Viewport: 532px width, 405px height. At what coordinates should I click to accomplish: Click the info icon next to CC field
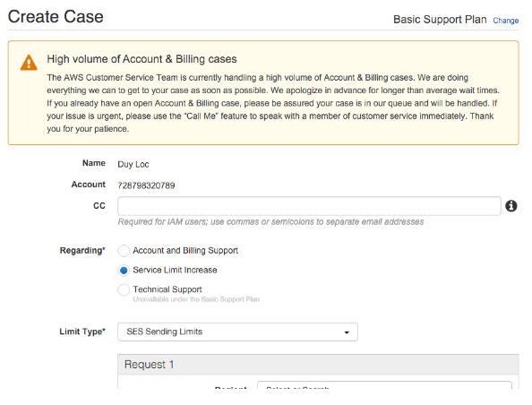[x=511, y=206]
